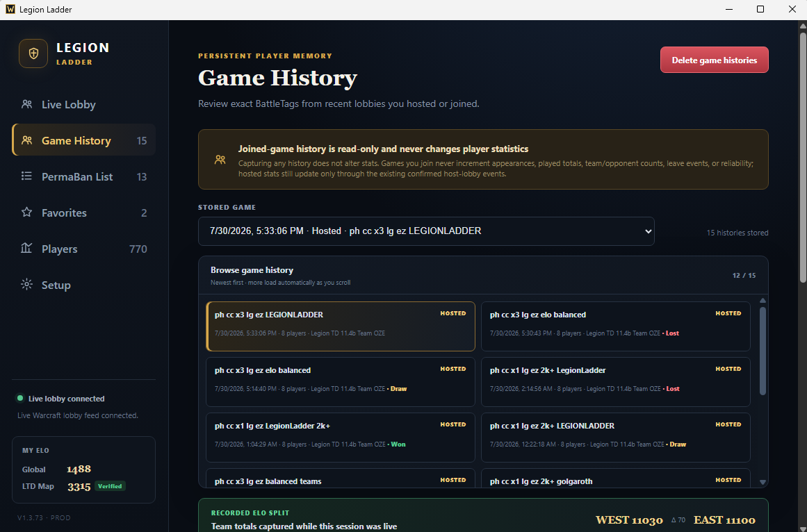This screenshot has height=532, width=807.
Task: Select the ph cc x3 lg ez LEGIONLADDER card
Action: click(341, 326)
